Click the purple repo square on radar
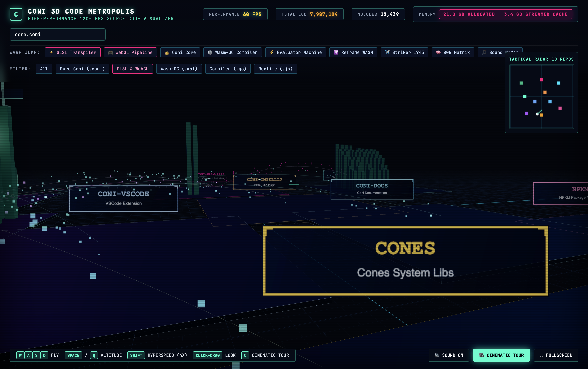 click(526, 113)
